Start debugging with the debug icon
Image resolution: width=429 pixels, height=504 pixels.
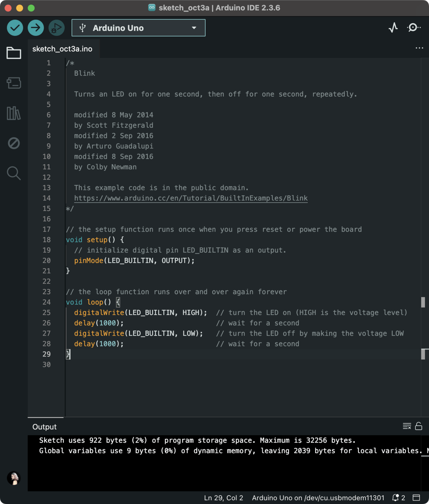tap(56, 28)
